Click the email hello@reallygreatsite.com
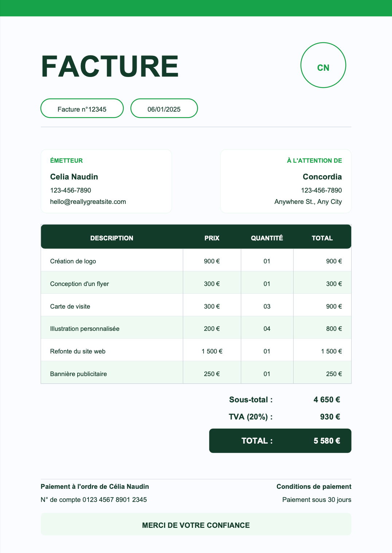The width and height of the screenshot is (392, 553). [88, 202]
